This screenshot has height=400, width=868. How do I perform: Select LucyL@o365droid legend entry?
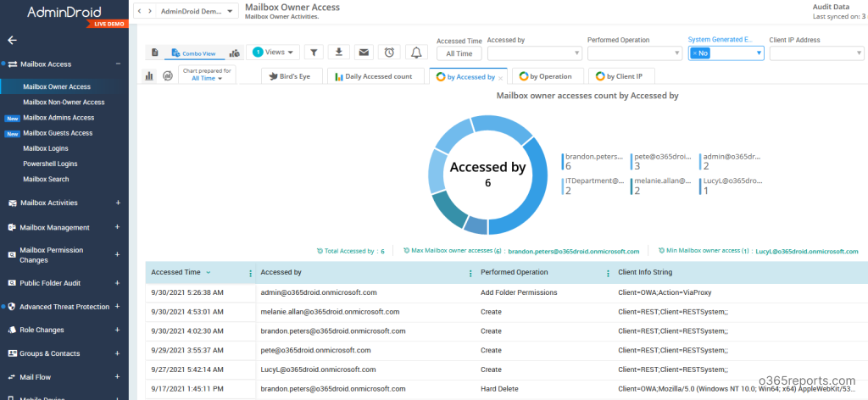point(730,186)
